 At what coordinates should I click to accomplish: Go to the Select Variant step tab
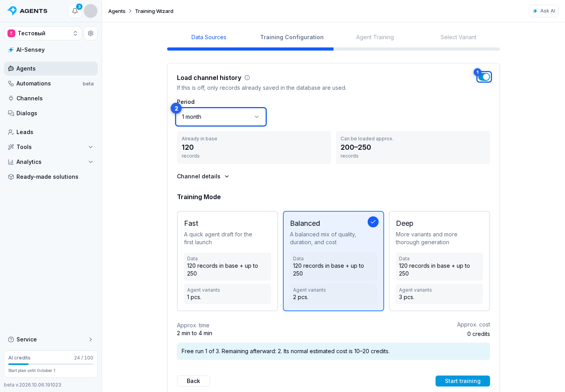tap(458, 37)
